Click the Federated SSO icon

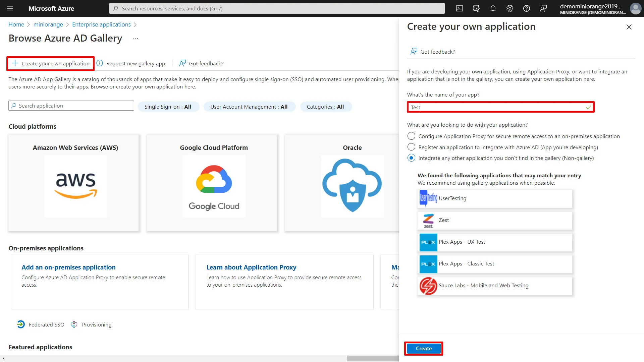[x=20, y=324]
